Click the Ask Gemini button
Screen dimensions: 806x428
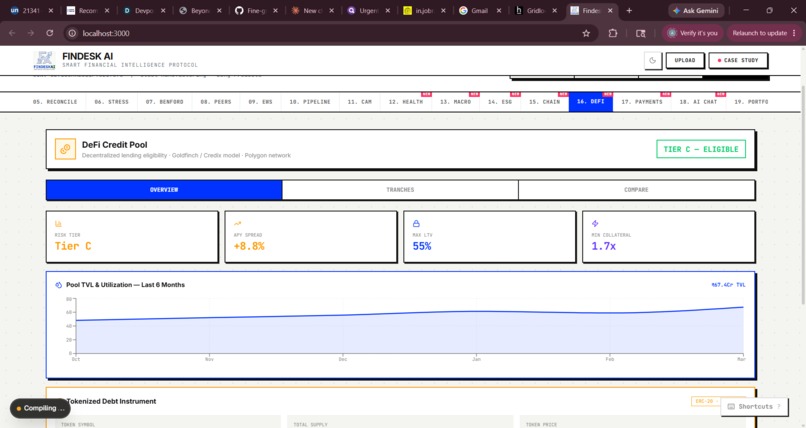697,10
